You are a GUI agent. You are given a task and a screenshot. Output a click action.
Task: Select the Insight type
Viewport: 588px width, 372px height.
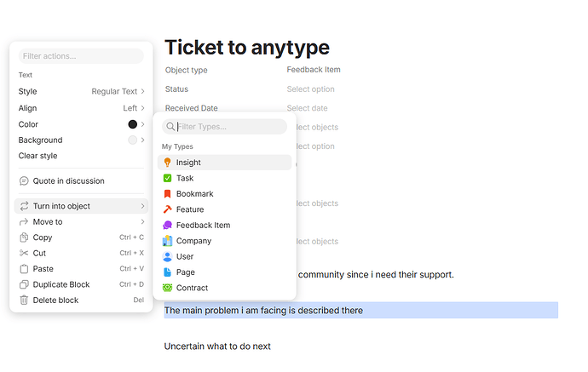point(224,163)
